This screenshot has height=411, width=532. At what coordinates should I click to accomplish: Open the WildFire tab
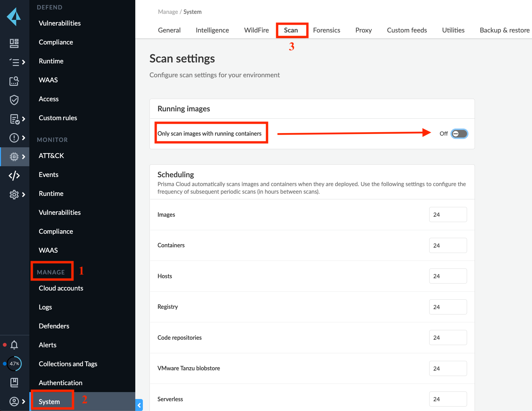pyautogui.click(x=256, y=30)
